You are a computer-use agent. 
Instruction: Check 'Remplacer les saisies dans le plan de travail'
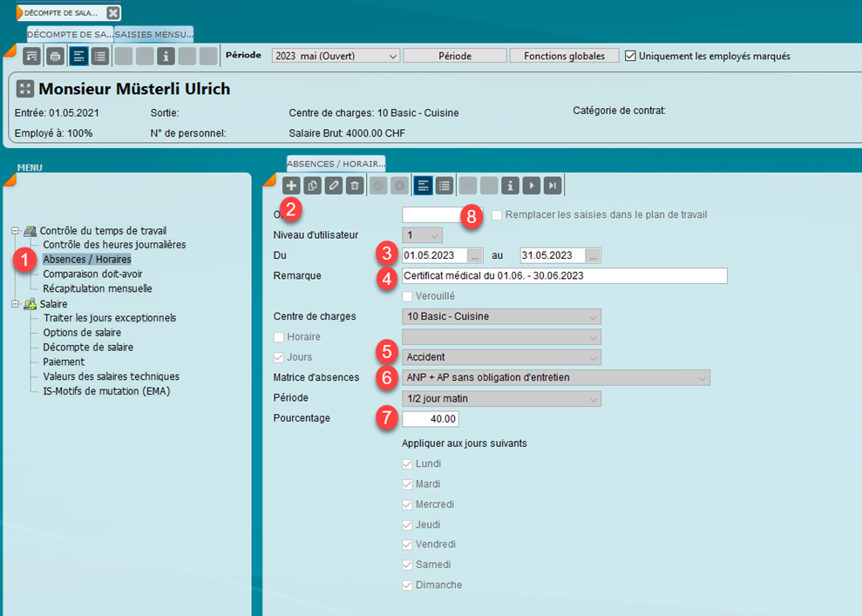coord(497,214)
